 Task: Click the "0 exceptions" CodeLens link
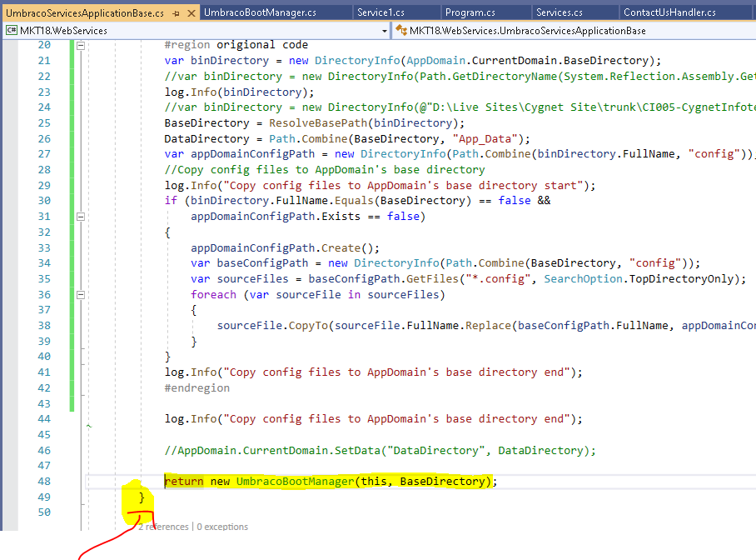[x=222, y=527]
